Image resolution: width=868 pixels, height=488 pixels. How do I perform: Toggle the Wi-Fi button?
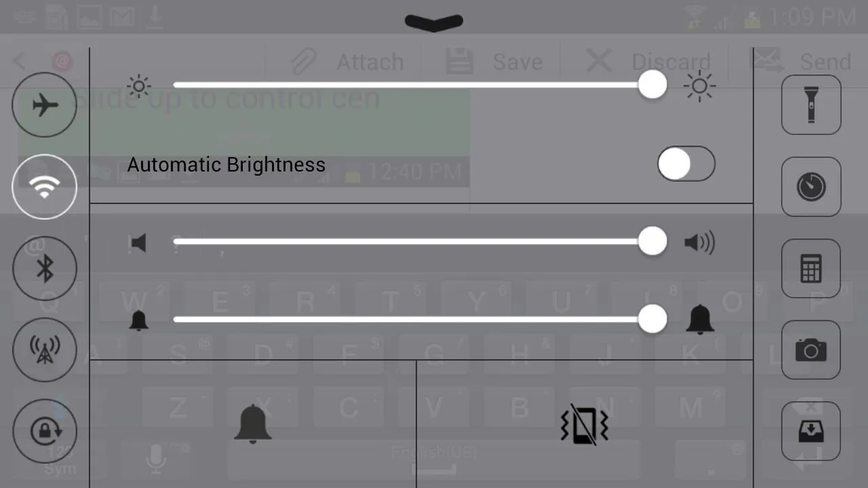[45, 187]
